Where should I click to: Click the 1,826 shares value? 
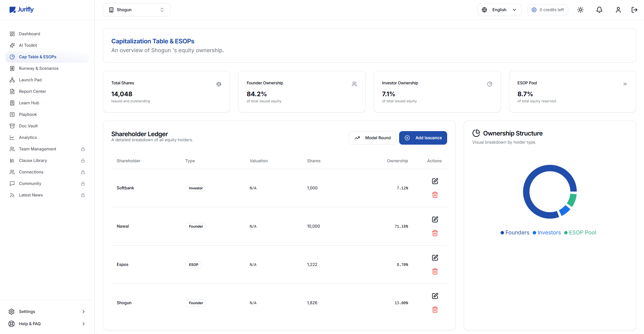pos(312,303)
